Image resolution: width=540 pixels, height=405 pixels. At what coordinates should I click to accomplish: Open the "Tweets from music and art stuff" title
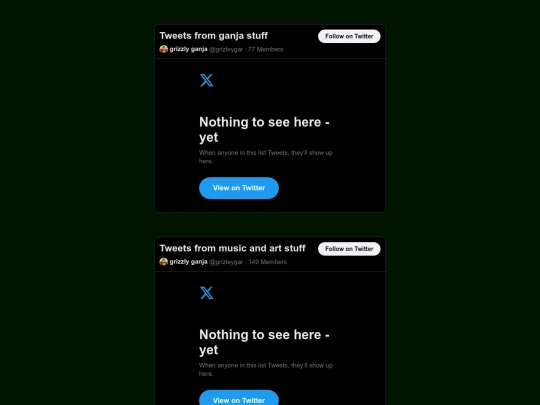232,248
